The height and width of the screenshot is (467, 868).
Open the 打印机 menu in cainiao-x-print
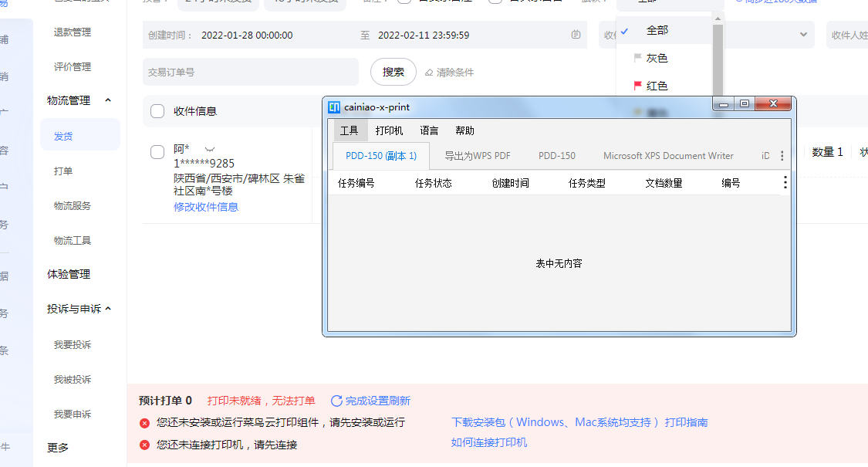tap(389, 130)
